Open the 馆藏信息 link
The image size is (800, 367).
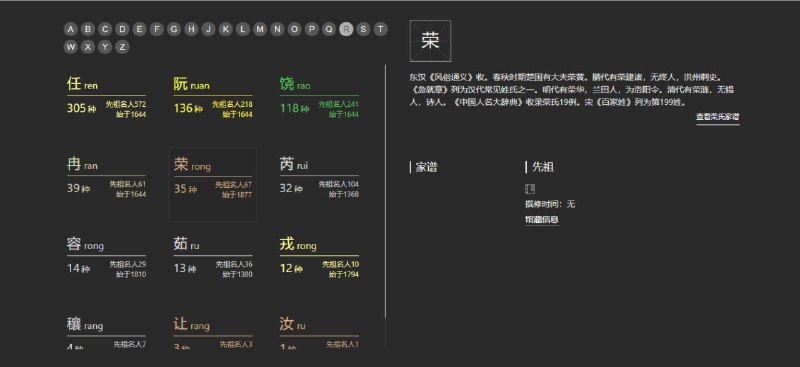coord(542,220)
